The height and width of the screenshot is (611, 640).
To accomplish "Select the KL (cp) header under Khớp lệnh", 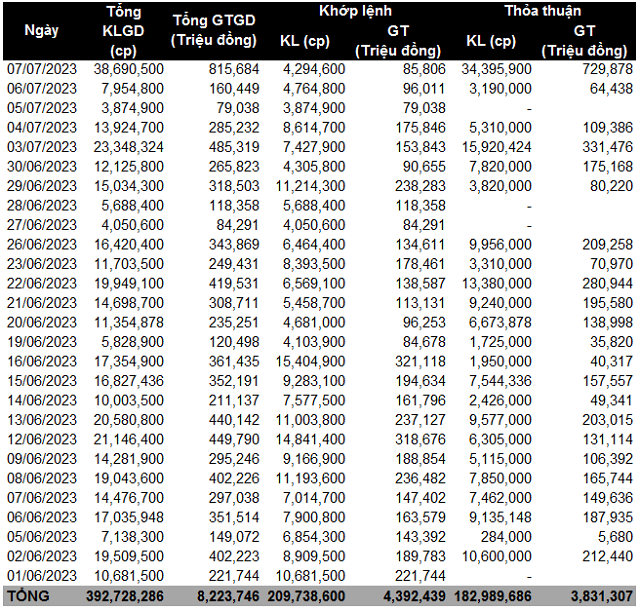I will [x=304, y=41].
